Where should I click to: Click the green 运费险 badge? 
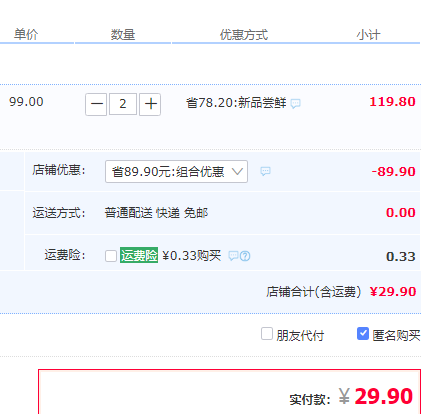pyautogui.click(x=139, y=256)
